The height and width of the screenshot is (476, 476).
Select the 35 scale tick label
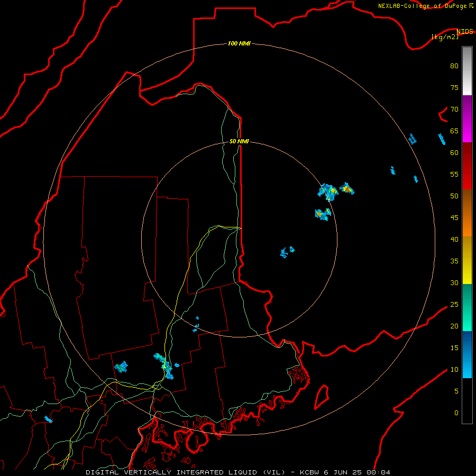tap(454, 261)
